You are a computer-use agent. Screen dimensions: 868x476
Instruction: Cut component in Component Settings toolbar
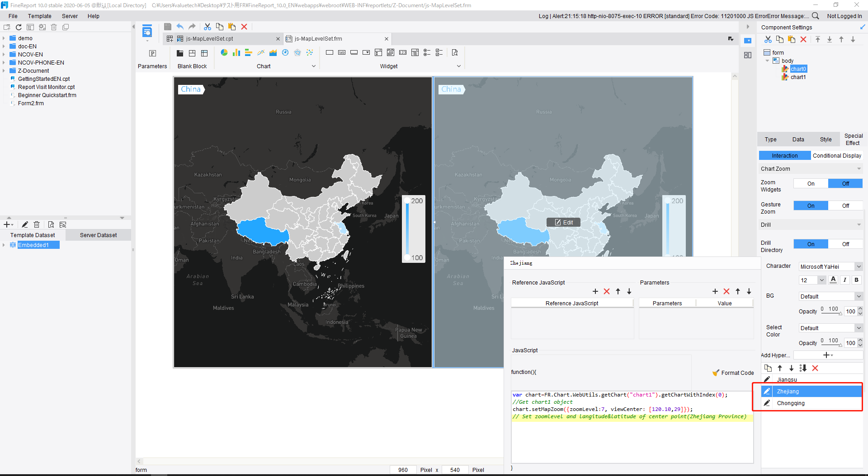[768, 39]
